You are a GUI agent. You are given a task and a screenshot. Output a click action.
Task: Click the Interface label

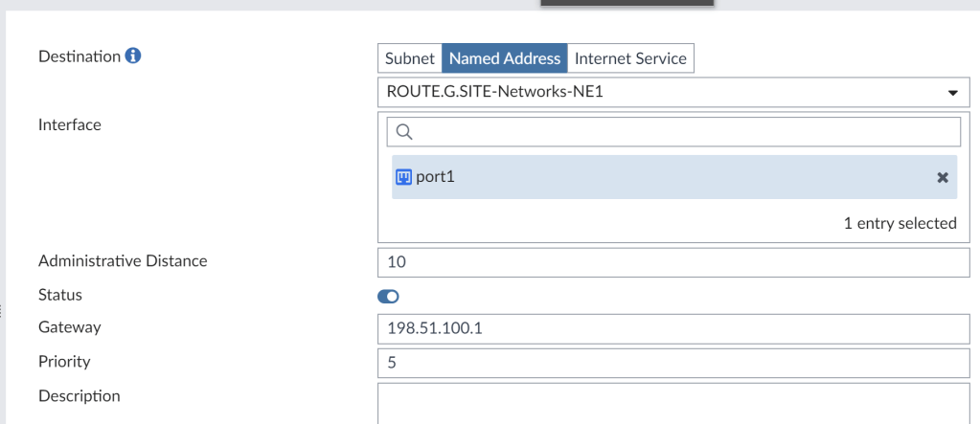coord(69,123)
